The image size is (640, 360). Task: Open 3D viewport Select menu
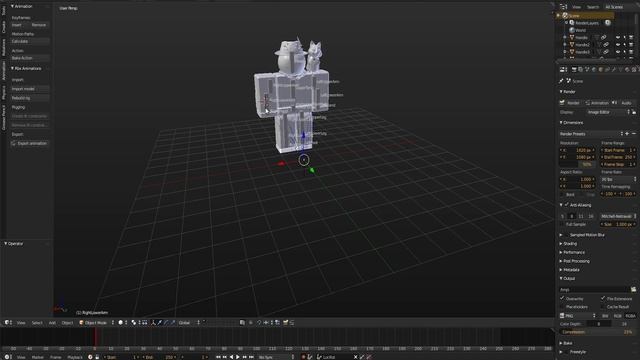point(37,322)
